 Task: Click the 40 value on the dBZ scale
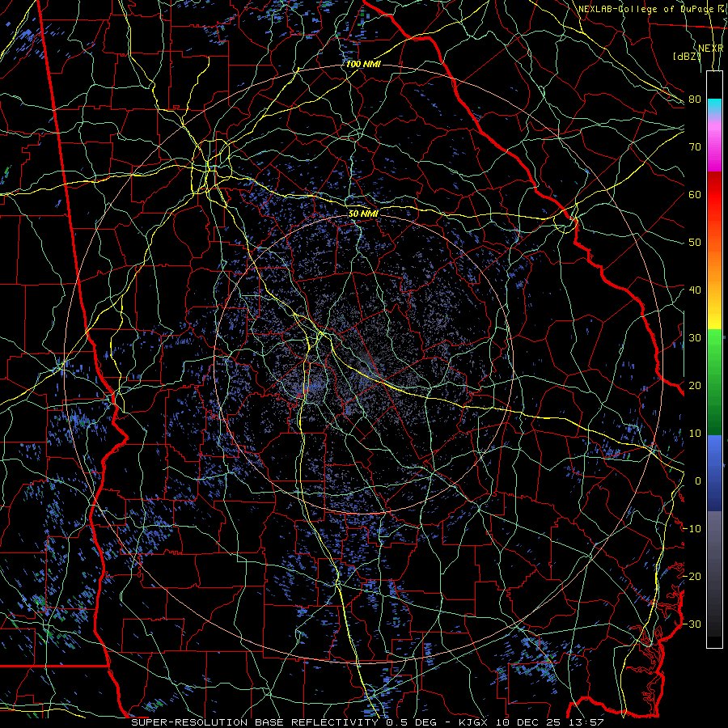point(695,290)
